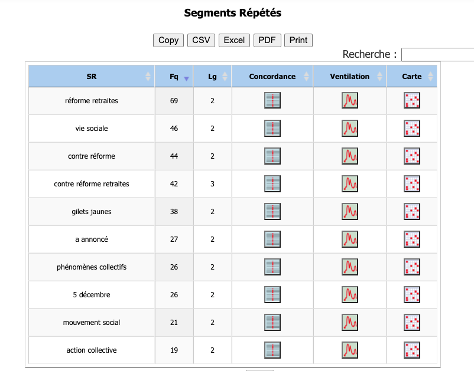Show ventilation graph for vie sociale
Viewport: 474px width, 372px height.
pos(350,128)
